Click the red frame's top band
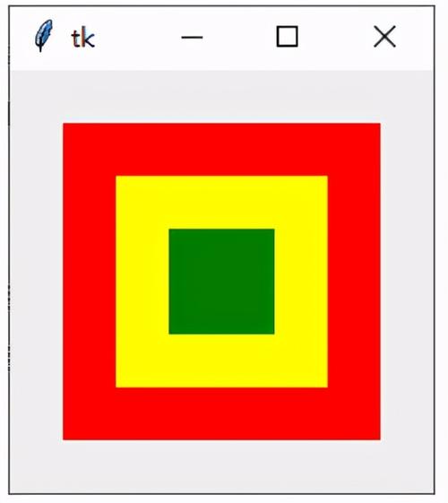This screenshot has width=448, height=503. coord(221,150)
